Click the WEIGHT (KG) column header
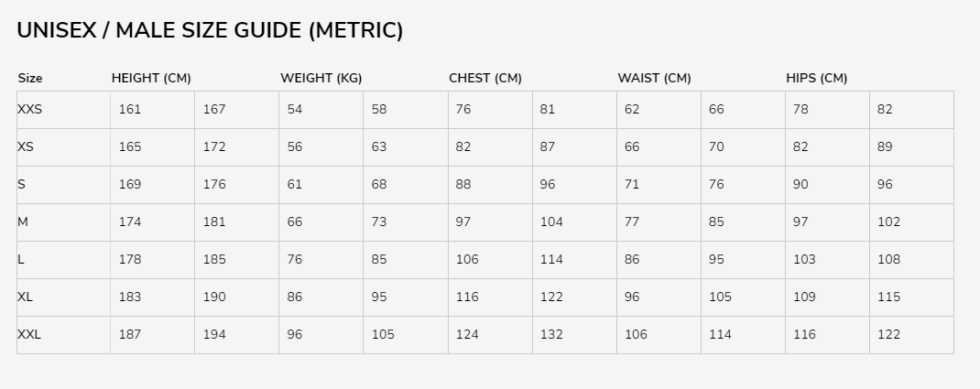980x389 pixels. [321, 78]
